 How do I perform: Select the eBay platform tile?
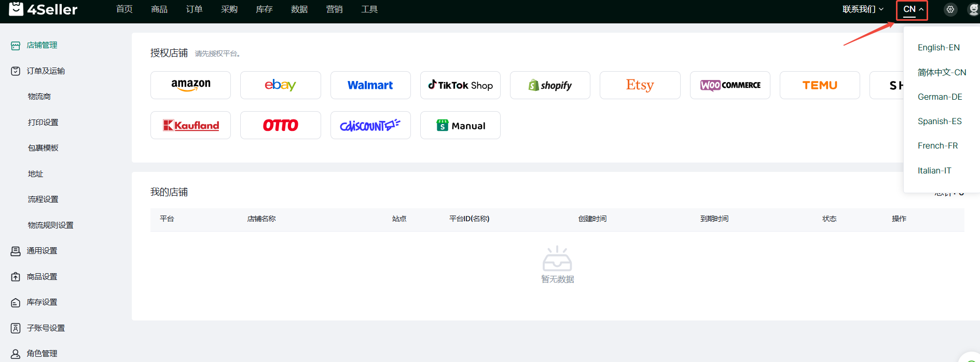[x=280, y=85]
